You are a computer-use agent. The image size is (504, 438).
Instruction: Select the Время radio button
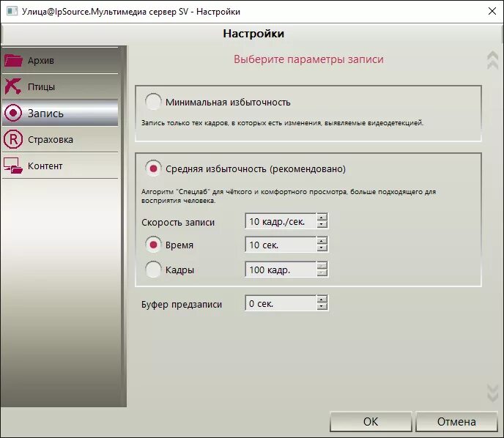point(153,245)
